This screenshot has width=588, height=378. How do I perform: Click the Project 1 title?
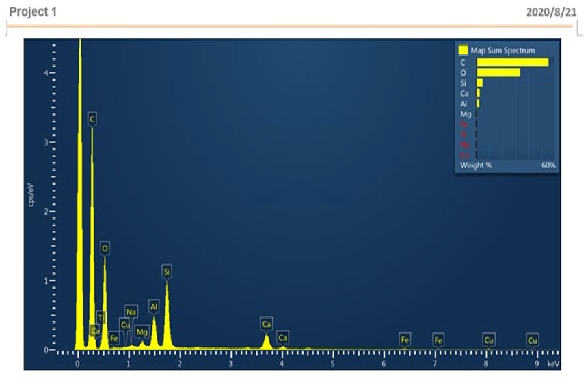(33, 12)
